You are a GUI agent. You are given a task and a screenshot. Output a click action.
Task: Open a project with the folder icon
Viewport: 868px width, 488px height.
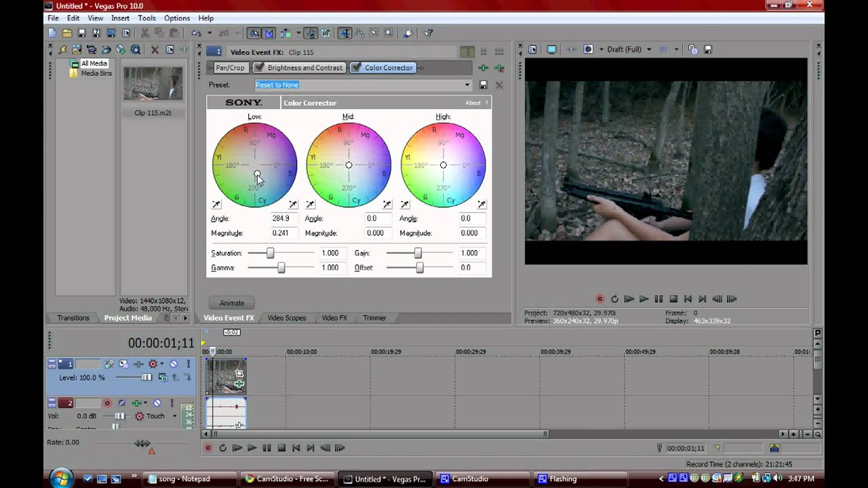click(67, 33)
